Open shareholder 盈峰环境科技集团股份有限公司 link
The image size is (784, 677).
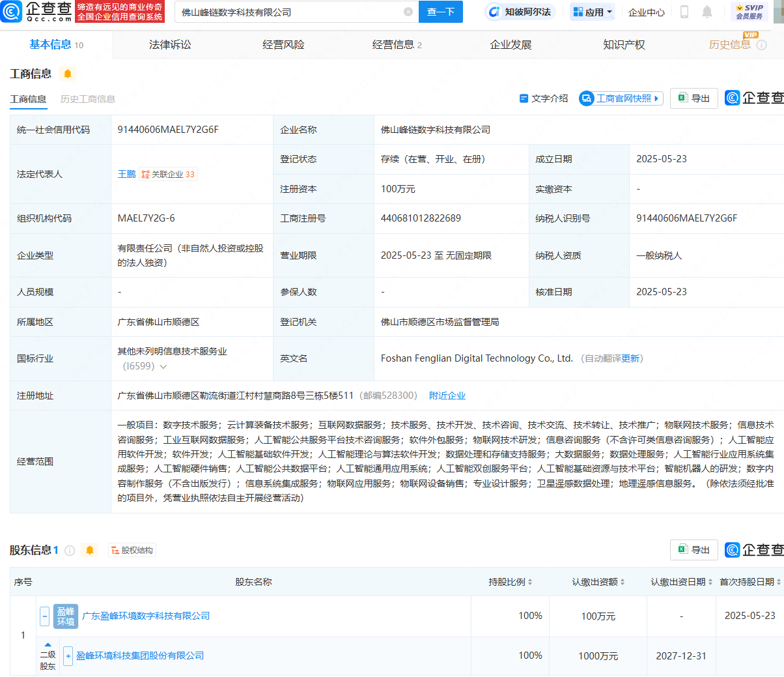coord(140,655)
